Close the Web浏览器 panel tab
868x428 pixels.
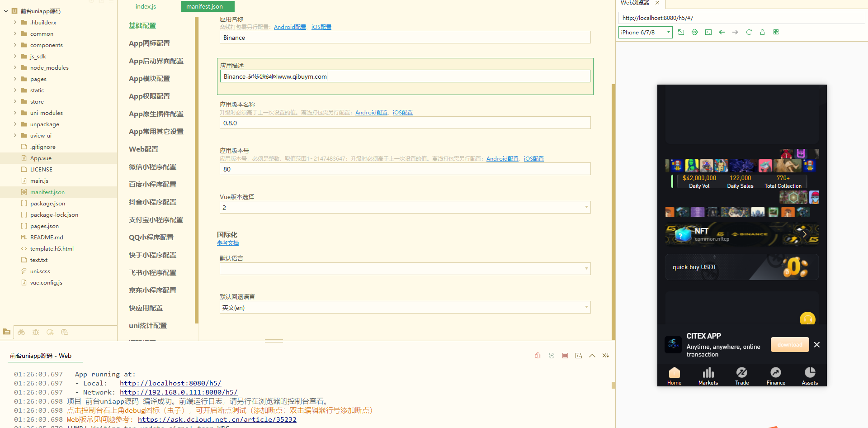[x=657, y=3]
